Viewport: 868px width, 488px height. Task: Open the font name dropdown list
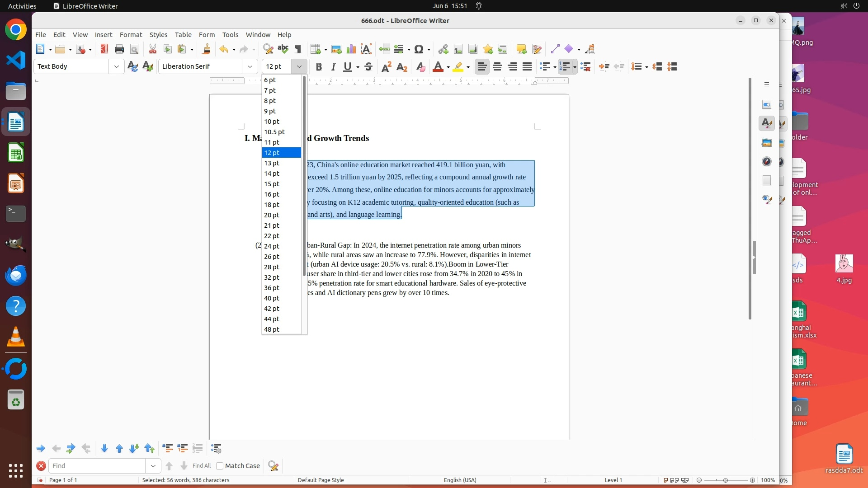pos(250,66)
